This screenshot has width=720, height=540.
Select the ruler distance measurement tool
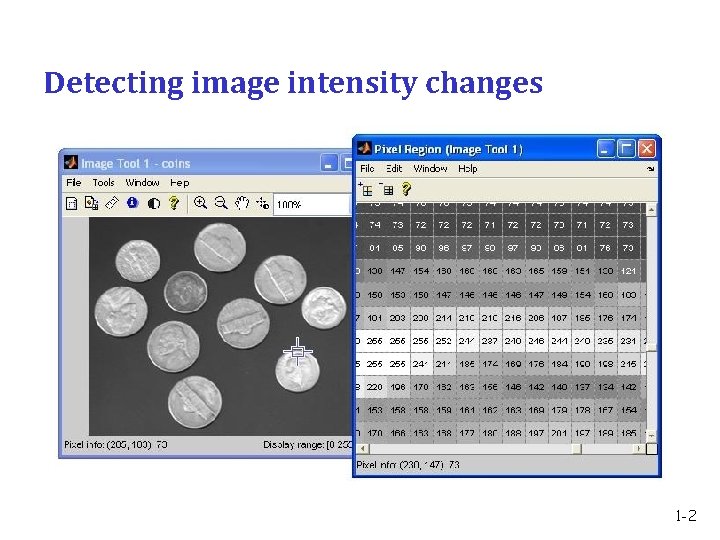[x=112, y=203]
